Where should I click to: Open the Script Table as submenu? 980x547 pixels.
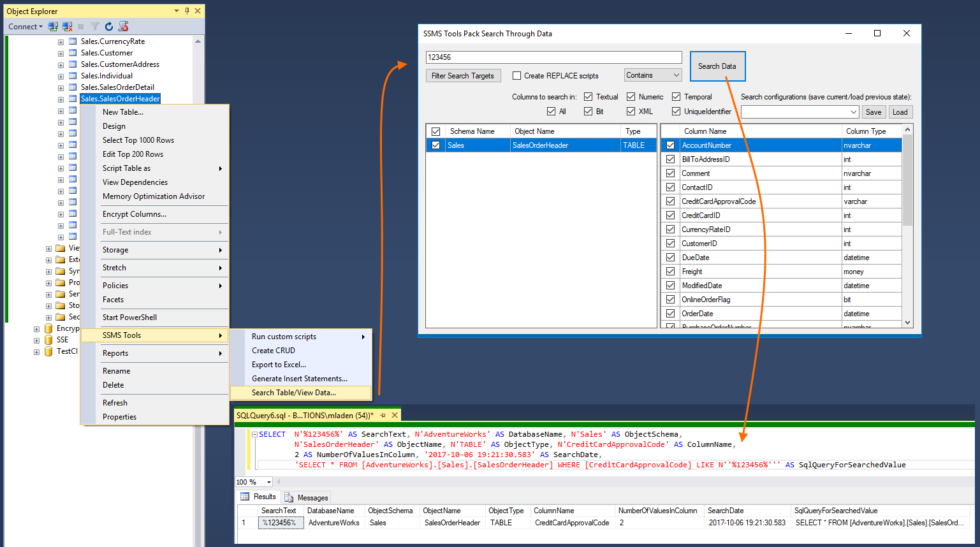pos(154,168)
